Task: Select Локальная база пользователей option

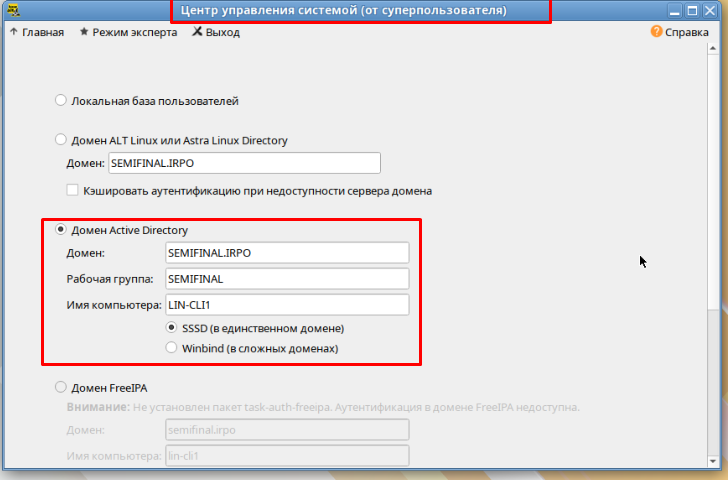Action: [x=61, y=101]
